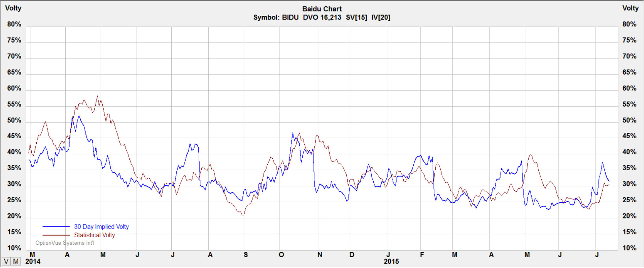
Task: Select the "F" month label on the time axis
Action: click(422, 255)
